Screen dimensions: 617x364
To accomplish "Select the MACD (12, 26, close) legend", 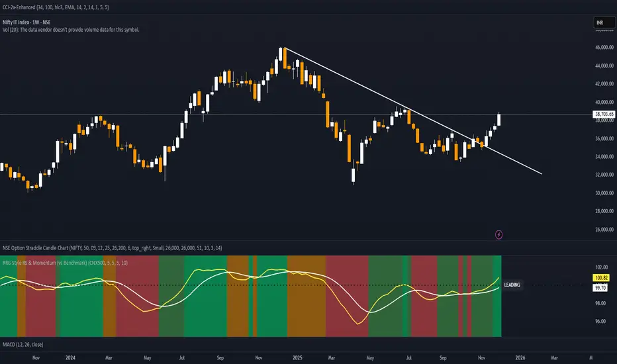I will click(x=23, y=344).
